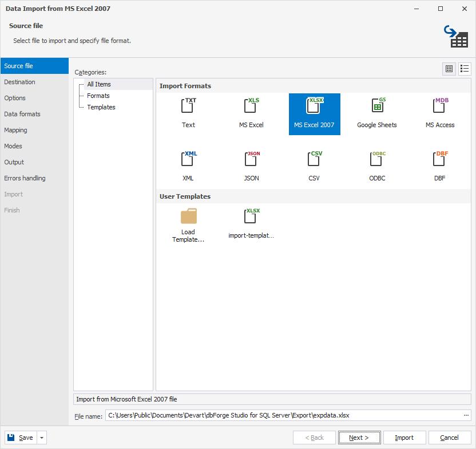Viewport: 476px width, 449px height.
Task: Open the Data formats step
Action: pos(34,114)
